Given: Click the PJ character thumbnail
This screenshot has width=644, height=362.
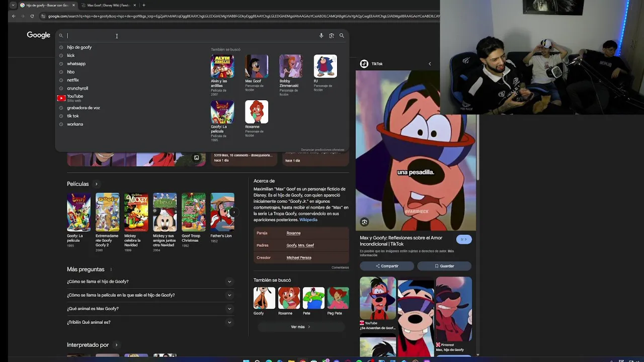Looking at the screenshot, I should [325, 66].
